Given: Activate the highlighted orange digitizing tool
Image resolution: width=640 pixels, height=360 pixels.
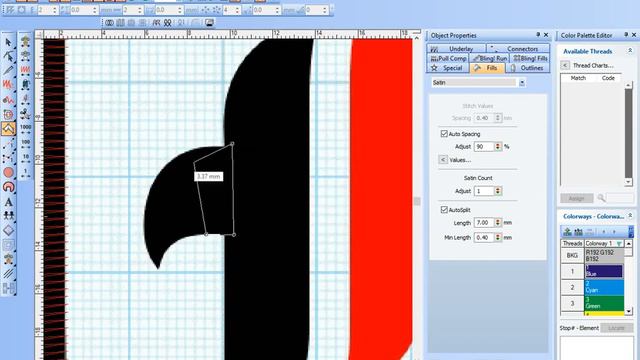Looking at the screenshot, I should coord(8,129).
